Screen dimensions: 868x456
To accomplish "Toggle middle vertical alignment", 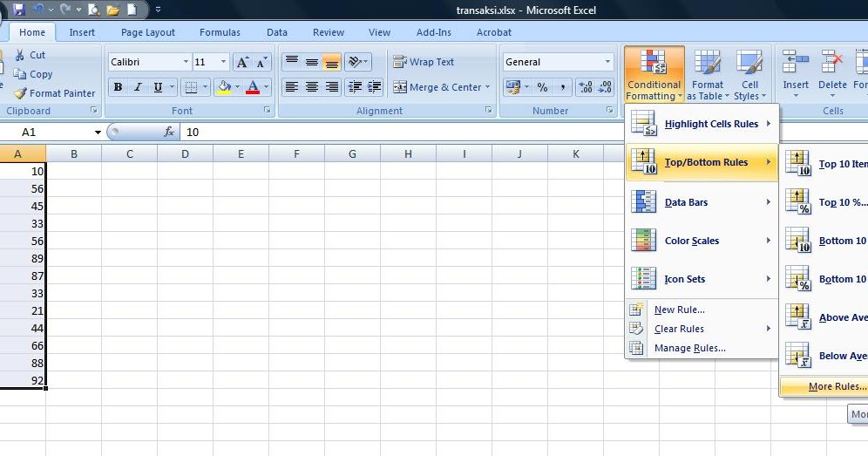I will click(x=312, y=62).
